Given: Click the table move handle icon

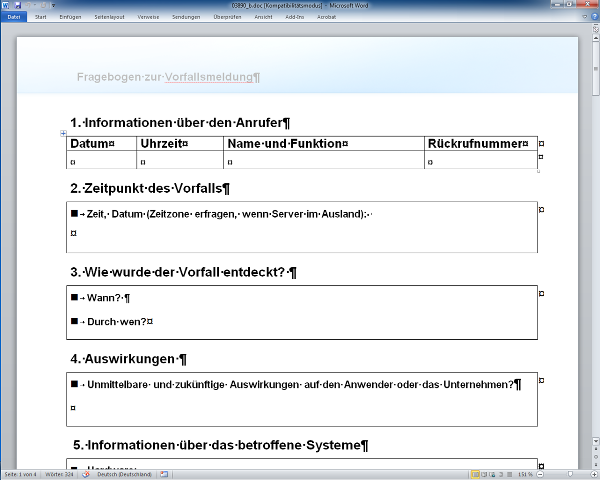Looking at the screenshot, I should pyautogui.click(x=63, y=133).
